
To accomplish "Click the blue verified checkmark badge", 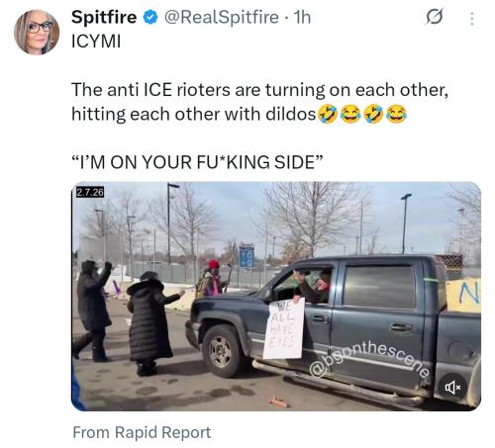I will tap(150, 18).
